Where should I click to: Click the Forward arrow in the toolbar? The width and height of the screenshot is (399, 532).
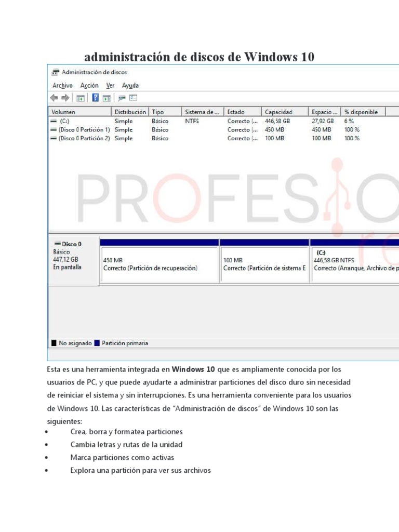coord(65,98)
